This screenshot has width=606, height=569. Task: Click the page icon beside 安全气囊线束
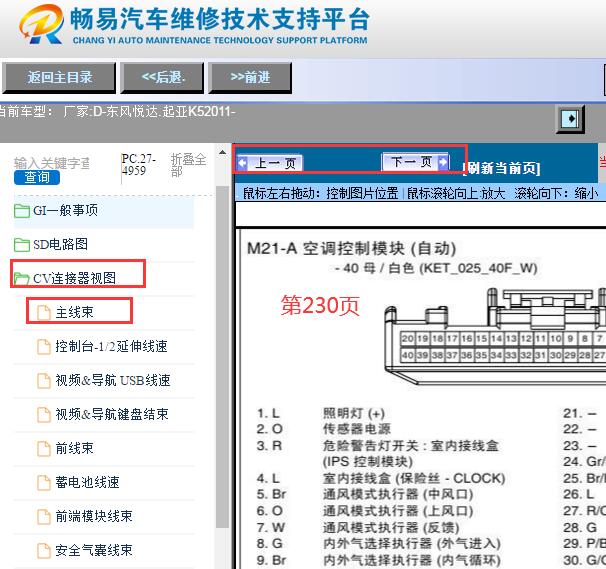coord(44,551)
